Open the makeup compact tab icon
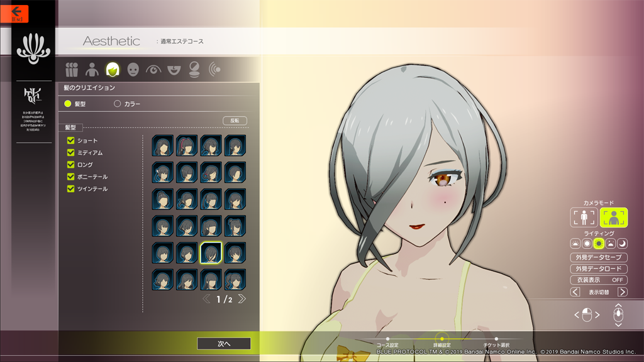Viewport: 644px width, 362px height. tap(194, 69)
